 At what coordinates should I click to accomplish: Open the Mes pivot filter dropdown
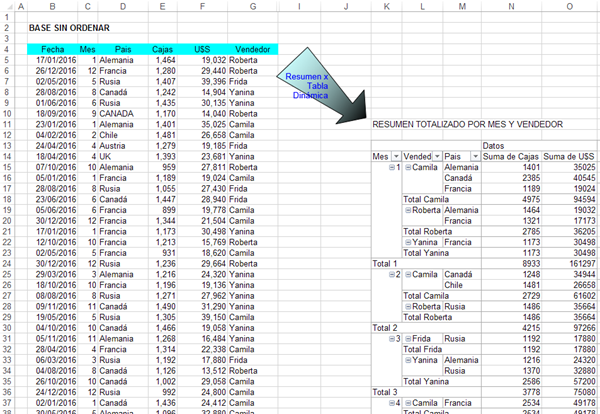396,156
